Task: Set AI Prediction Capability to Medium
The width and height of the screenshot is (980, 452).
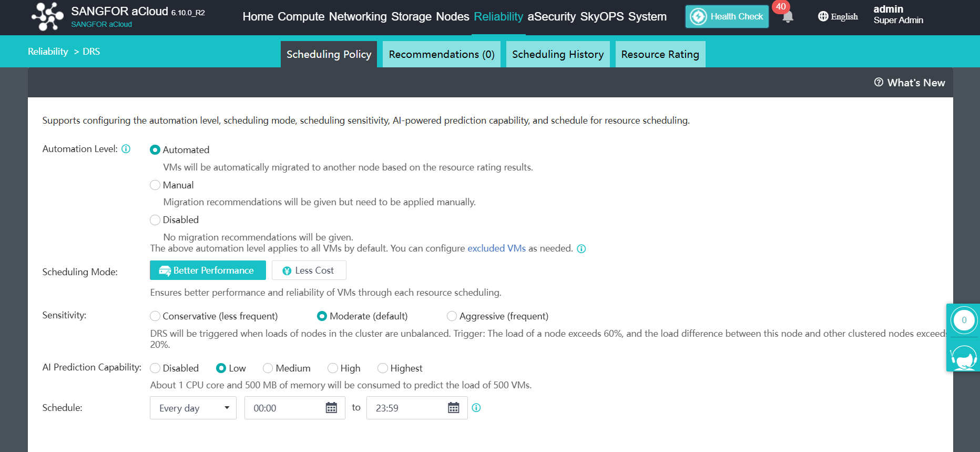Action: 268,368
